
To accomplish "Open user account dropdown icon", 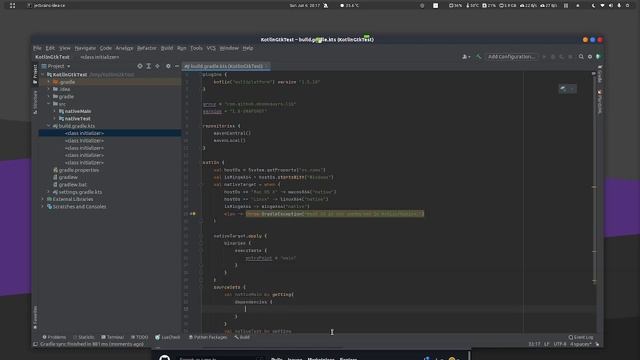I will (466, 57).
